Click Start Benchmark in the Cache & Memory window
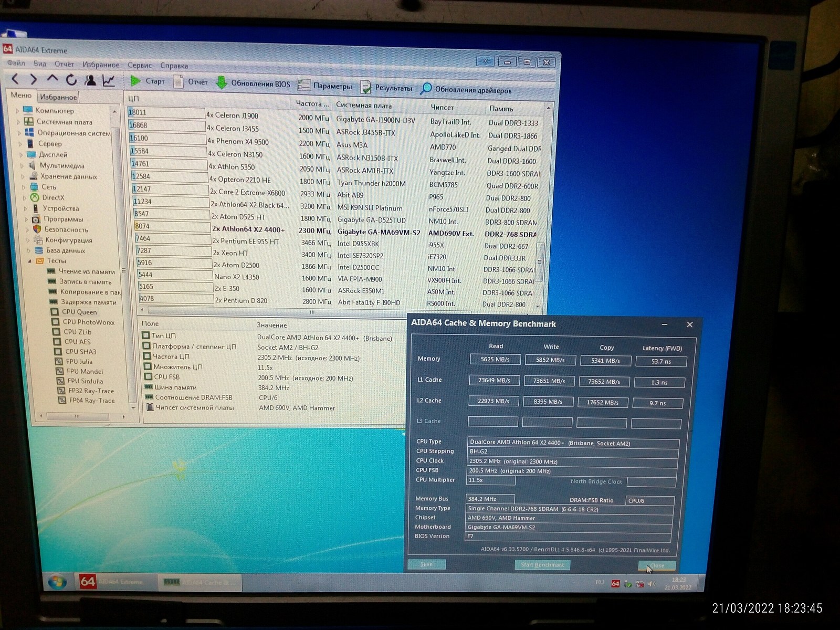Screen dimensions: 840x630 click(x=542, y=565)
